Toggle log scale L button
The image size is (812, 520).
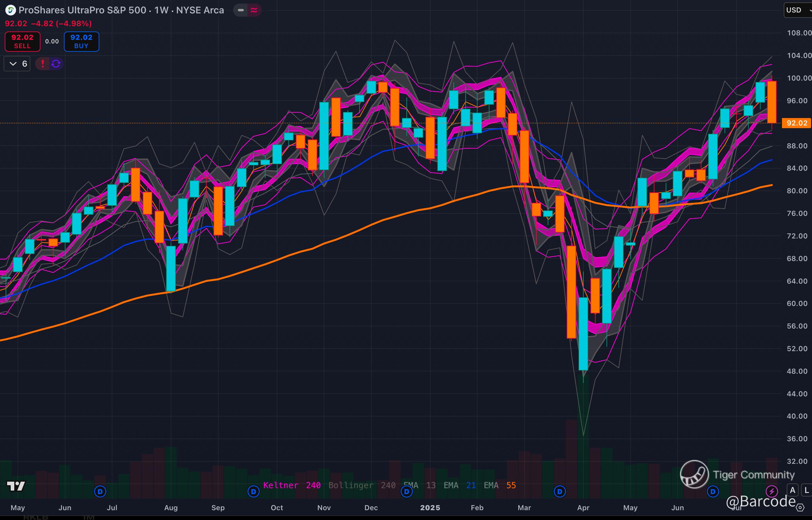(x=806, y=490)
